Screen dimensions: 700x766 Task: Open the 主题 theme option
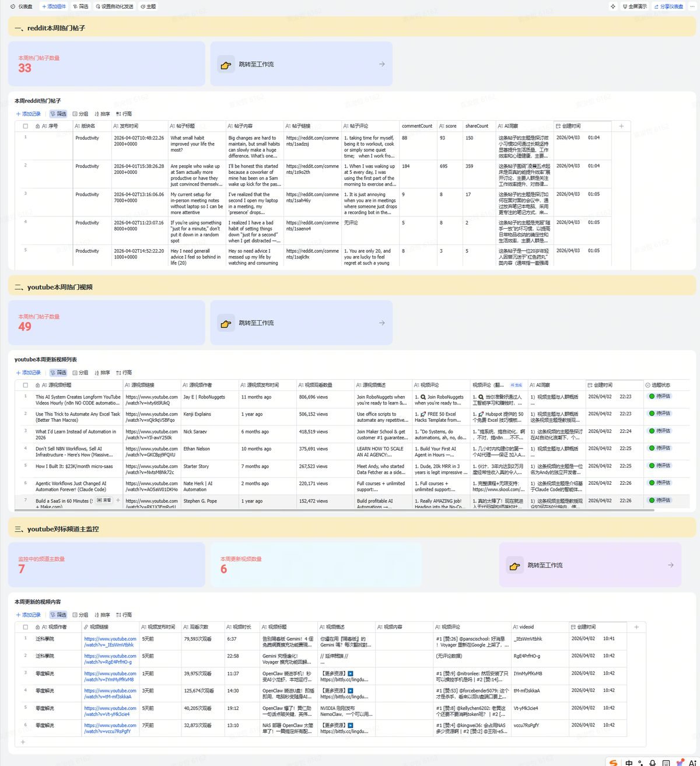click(x=148, y=6)
